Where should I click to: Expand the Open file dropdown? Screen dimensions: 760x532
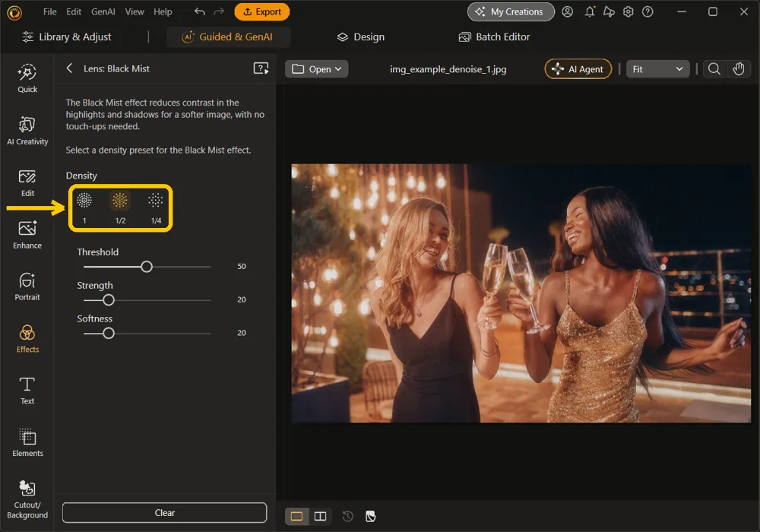tap(316, 69)
